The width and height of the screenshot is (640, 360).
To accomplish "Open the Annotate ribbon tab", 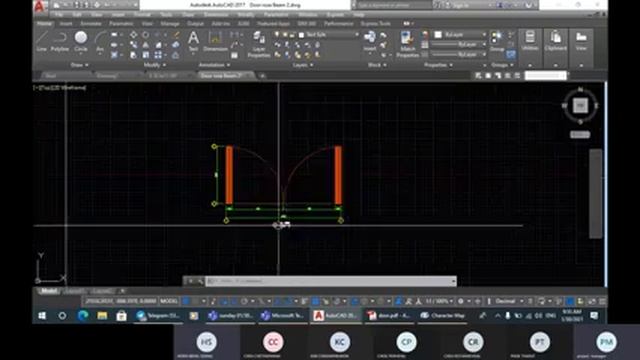I will point(91,24).
